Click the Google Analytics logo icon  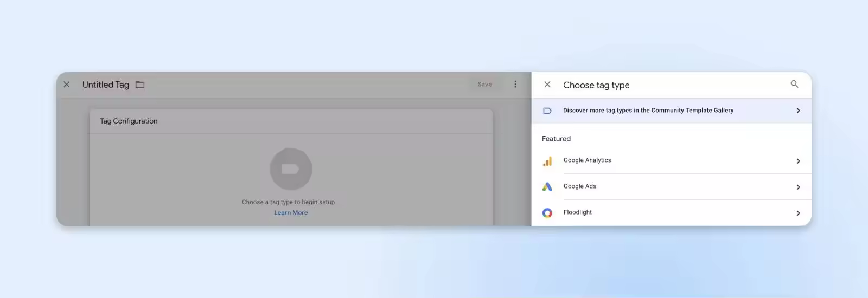click(x=547, y=161)
